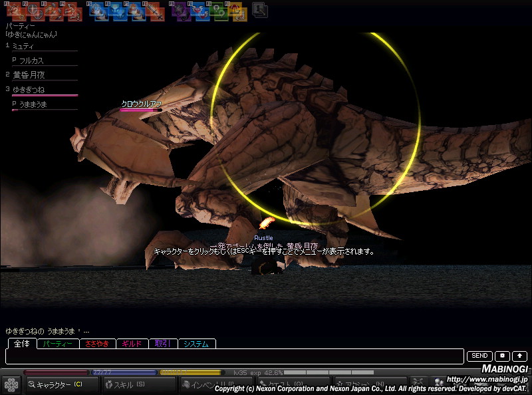Click the party title パーティー
This screenshot has height=395, width=532.
21,26
